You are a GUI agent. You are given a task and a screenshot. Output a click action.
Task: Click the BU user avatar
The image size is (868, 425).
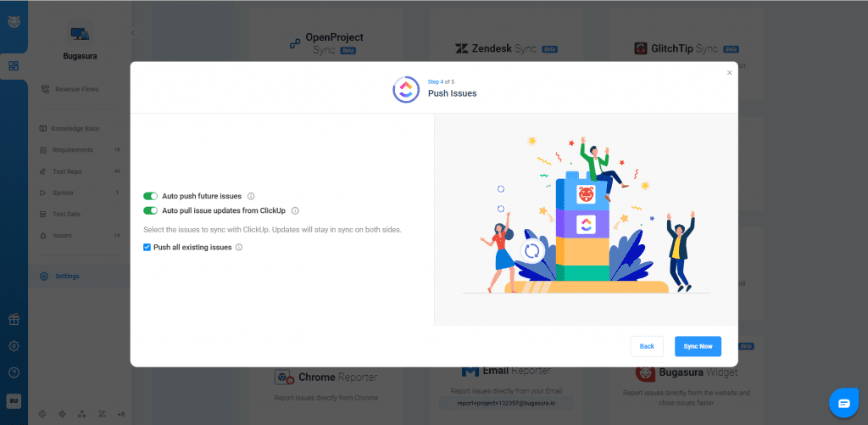click(14, 401)
